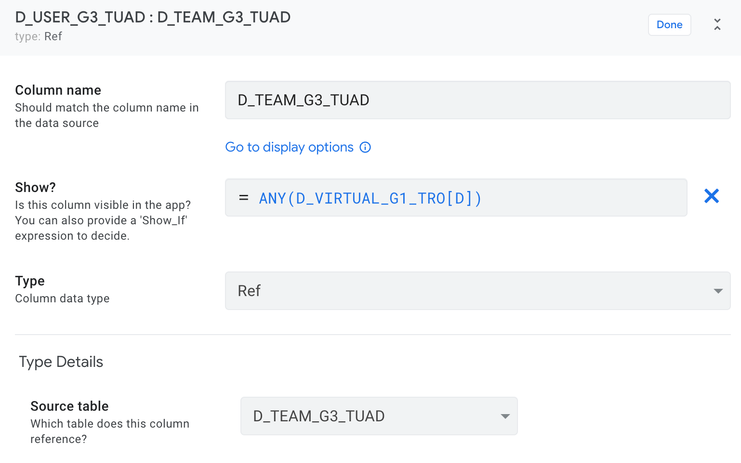Click the Show_If expression description text
741x463 pixels.
[x=103, y=220]
